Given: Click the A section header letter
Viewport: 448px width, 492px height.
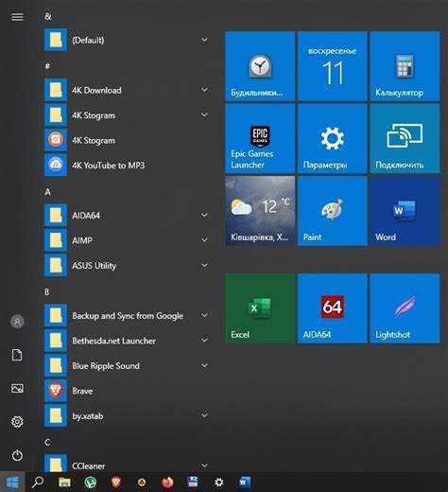Looking at the screenshot, I should click(x=48, y=192).
